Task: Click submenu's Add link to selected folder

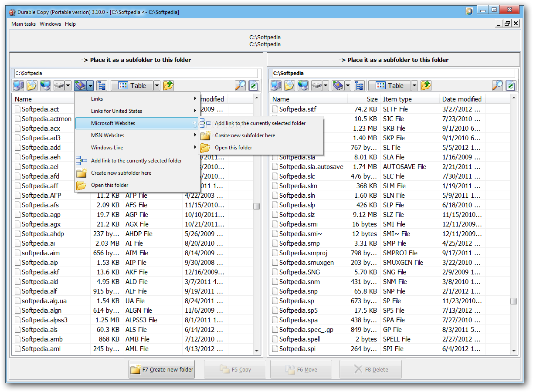Action: [260, 123]
